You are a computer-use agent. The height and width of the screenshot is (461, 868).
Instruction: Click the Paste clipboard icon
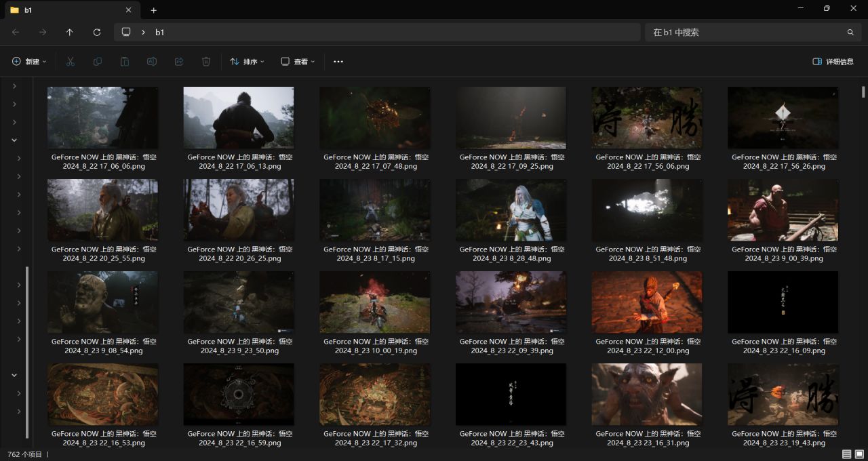tap(125, 62)
